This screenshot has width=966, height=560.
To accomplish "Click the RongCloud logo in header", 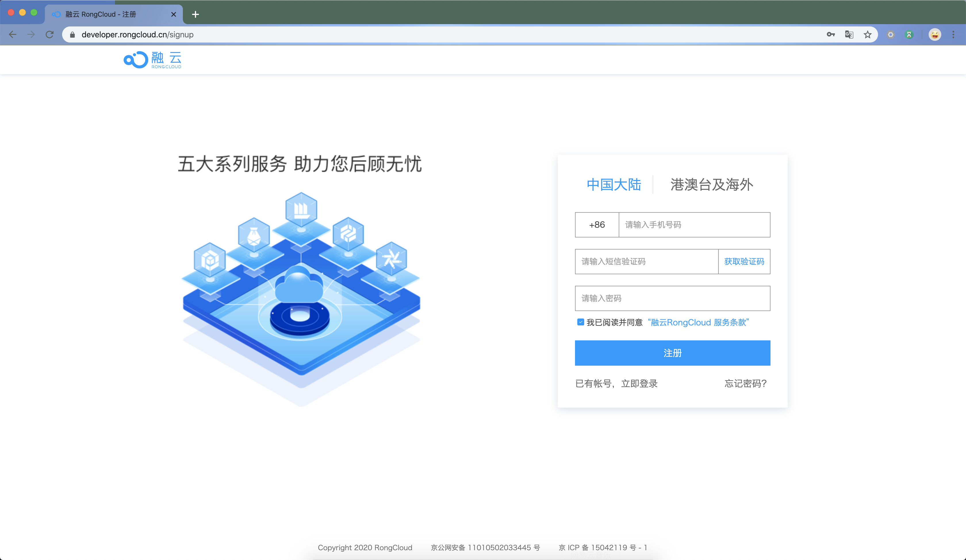I will tap(152, 60).
